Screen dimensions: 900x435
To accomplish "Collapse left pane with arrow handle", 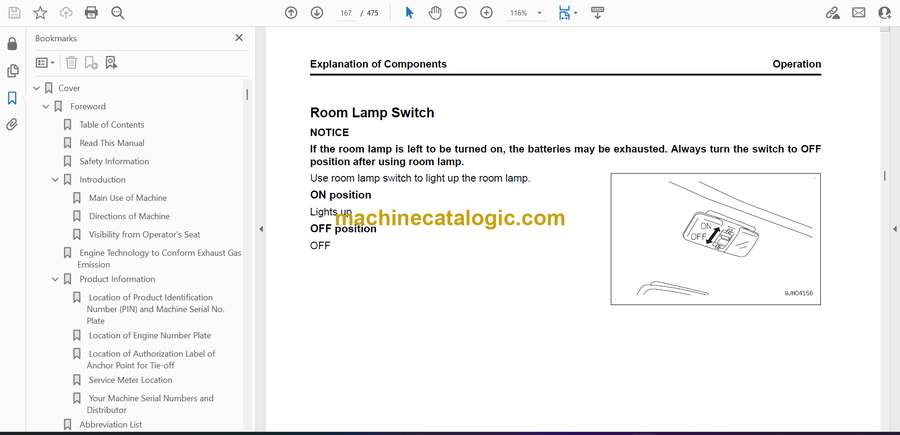I will point(261,229).
